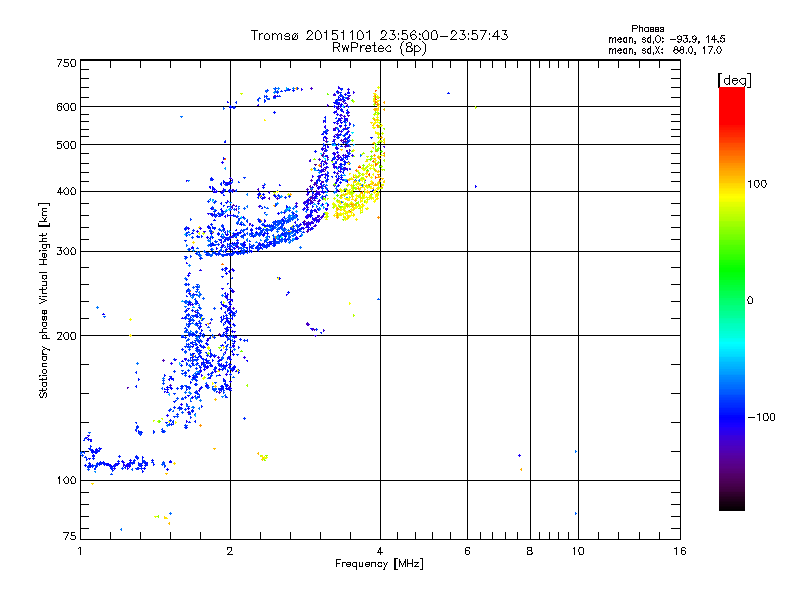Click the colorbar "-100" tick label
The height and width of the screenshot is (600, 800).
[761, 417]
